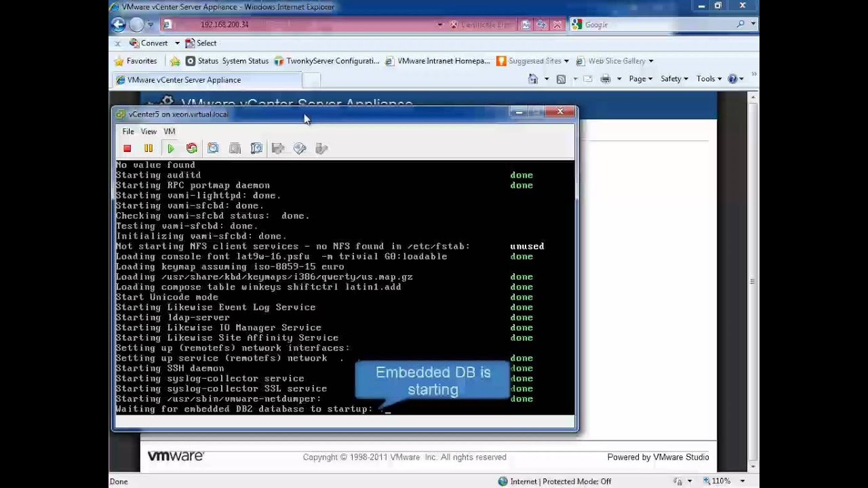
Task: Click the Help question mark icon
Action: [732, 79]
